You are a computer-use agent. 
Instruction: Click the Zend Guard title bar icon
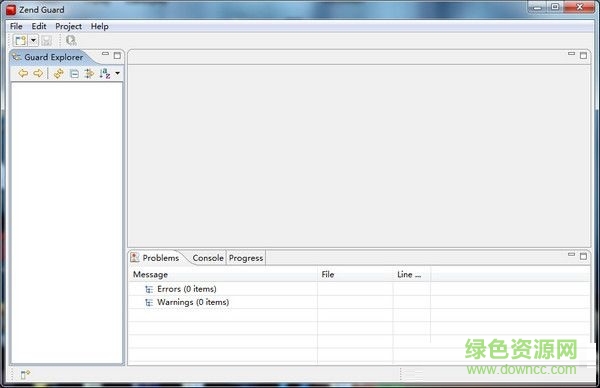pos(11,10)
